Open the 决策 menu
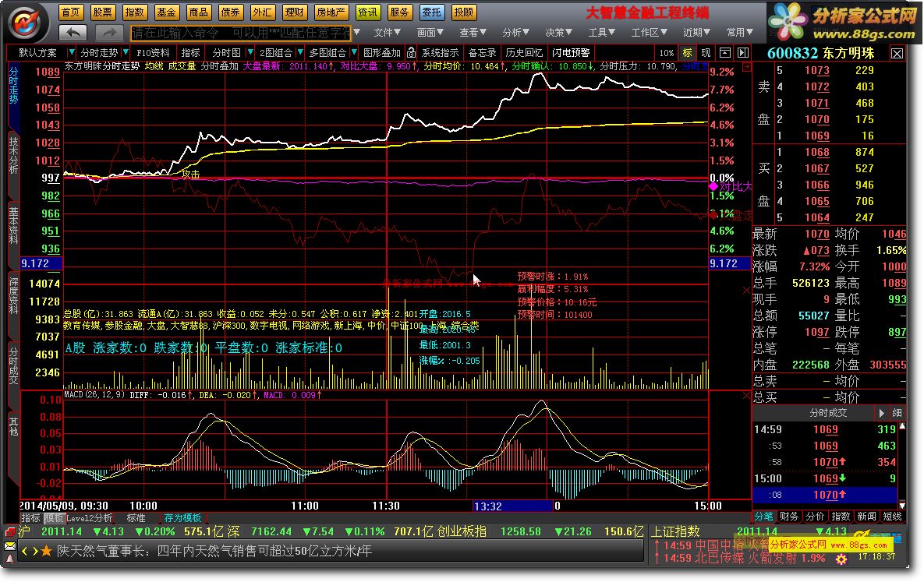This screenshot has width=924, height=582. click(x=558, y=33)
